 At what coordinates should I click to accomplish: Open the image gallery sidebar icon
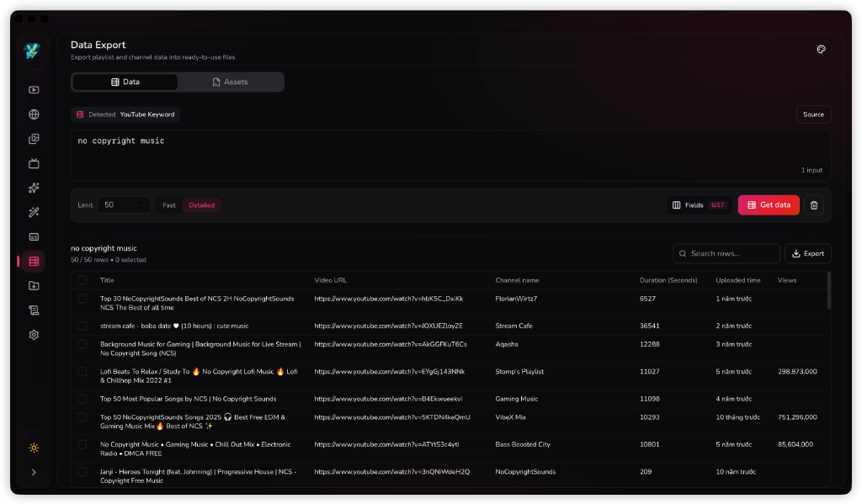(x=34, y=139)
